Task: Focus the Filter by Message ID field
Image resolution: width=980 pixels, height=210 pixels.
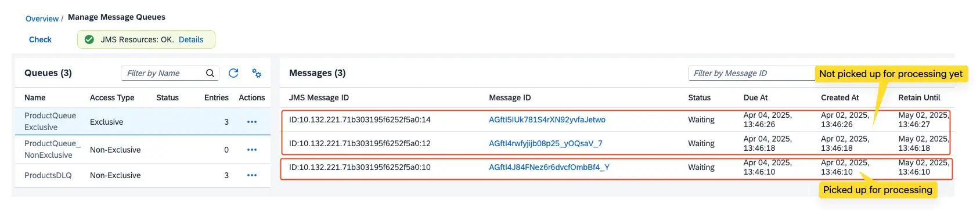Action: (x=752, y=73)
